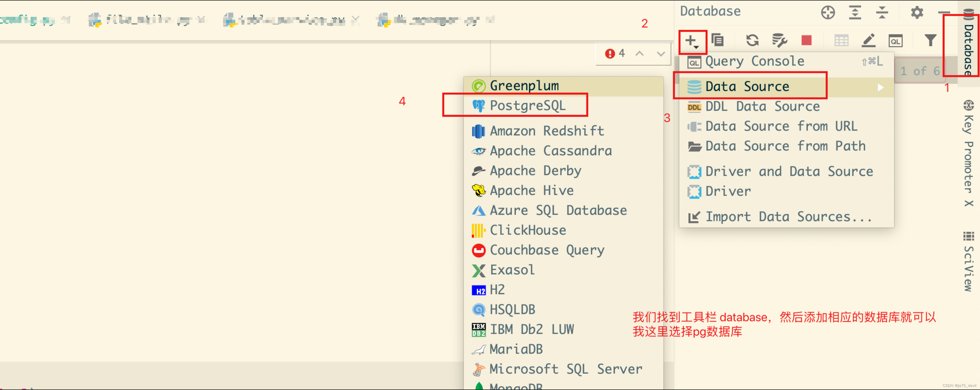Open the Key Promoter X side tab
Screen dimensions: 980x390
pyautogui.click(x=969, y=153)
